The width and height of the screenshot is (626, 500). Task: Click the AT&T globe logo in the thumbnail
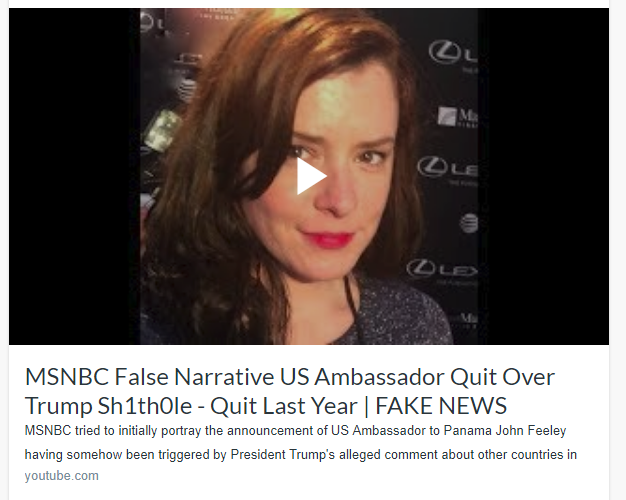click(468, 222)
